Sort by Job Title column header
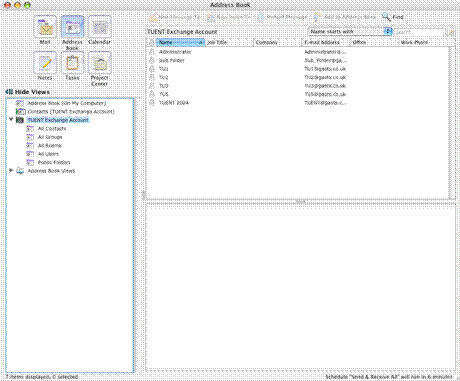This screenshot has width=460, height=381. [x=229, y=42]
